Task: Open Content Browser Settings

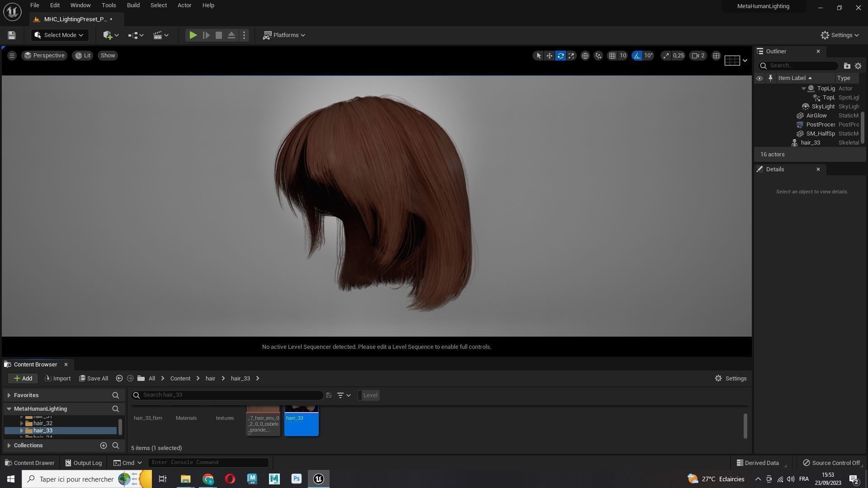Action: click(x=731, y=379)
